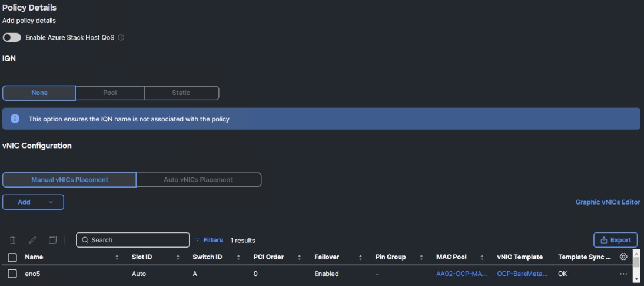The image size is (644, 286).
Task: Open the Filters panel
Action: point(209,240)
